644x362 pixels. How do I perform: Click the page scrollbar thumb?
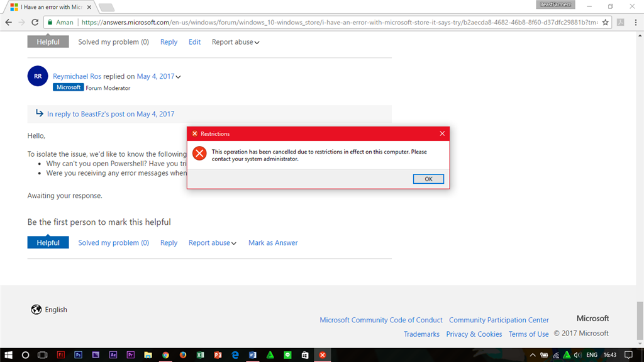[x=640, y=320]
